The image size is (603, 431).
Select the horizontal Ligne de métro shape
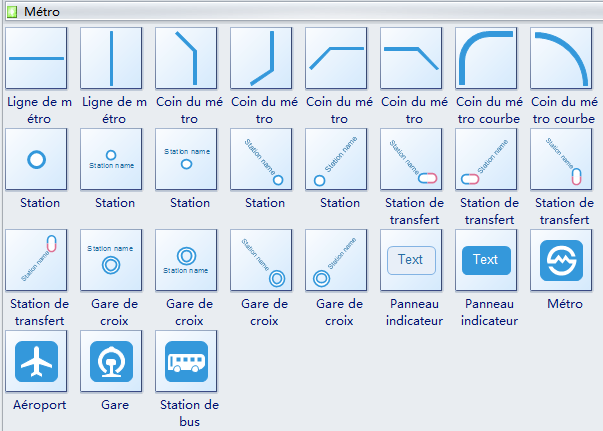tap(35, 58)
